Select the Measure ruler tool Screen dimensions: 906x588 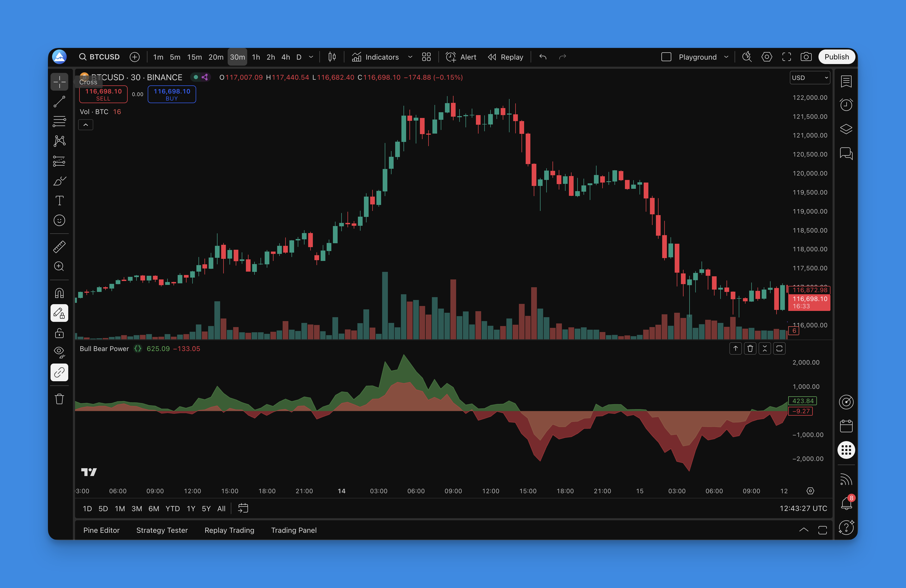[59, 247]
